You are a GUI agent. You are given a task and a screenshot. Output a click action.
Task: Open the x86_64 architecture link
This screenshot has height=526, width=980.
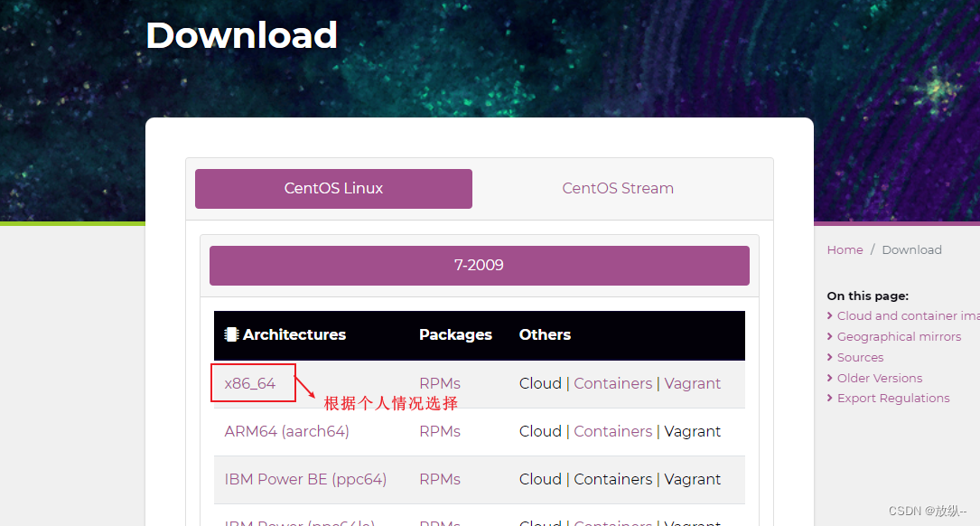pos(250,383)
